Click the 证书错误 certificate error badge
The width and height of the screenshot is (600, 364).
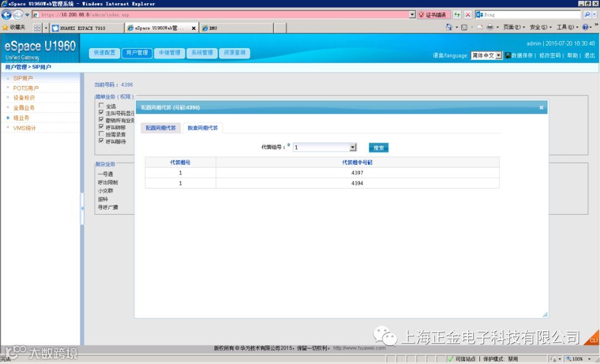coord(433,14)
